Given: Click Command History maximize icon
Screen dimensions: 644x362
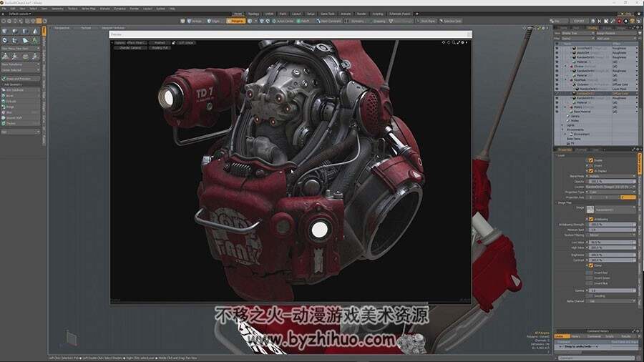Looking at the screenshot, I should tap(633, 331).
